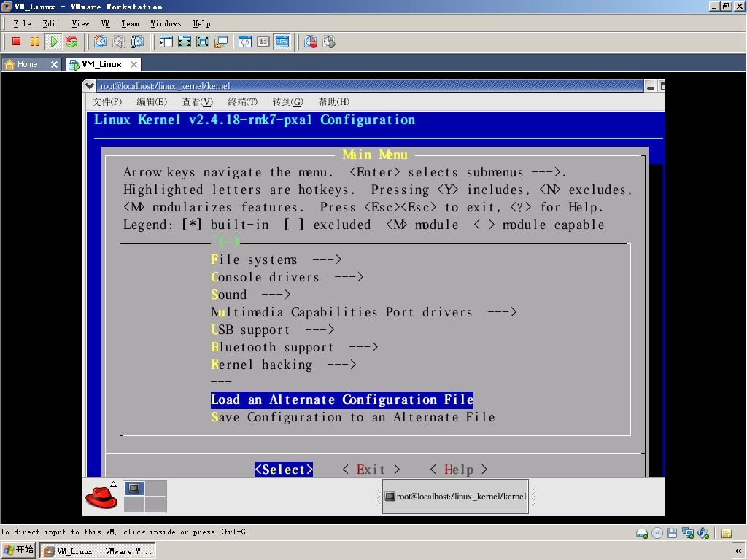Open the Windows menu

coord(166,23)
